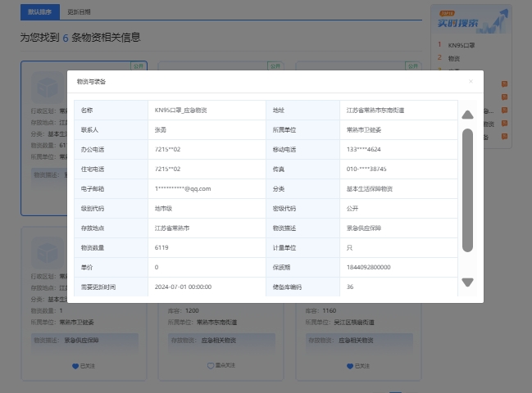The height and width of the screenshot is (393, 532).
Task: Click 常熟市卫健委 value in the dialog
Action: pyautogui.click(x=364, y=129)
